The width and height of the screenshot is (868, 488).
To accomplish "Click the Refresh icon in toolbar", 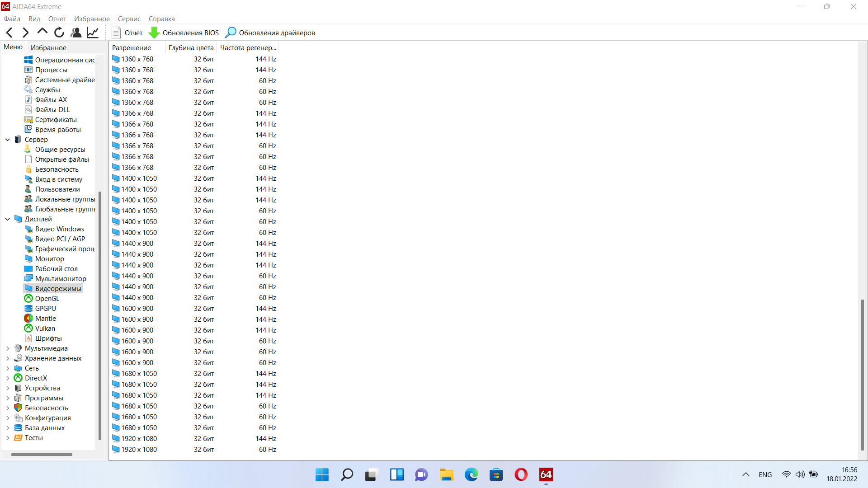I will (59, 33).
